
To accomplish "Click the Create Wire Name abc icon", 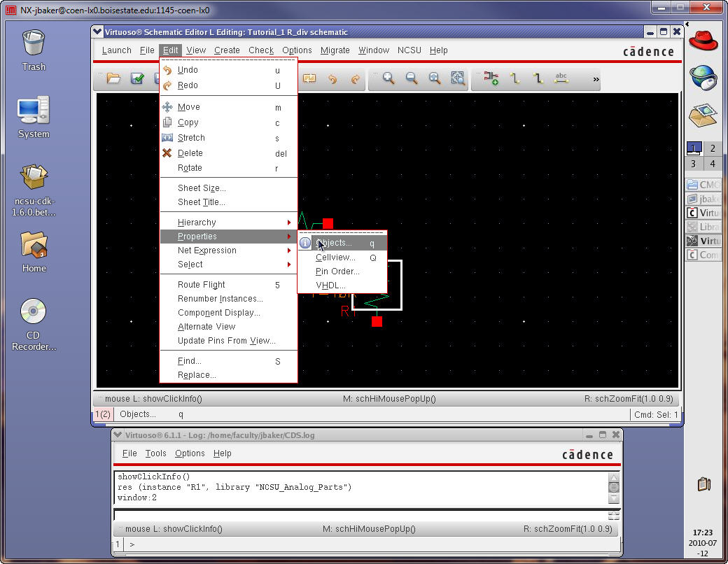I will pos(561,79).
